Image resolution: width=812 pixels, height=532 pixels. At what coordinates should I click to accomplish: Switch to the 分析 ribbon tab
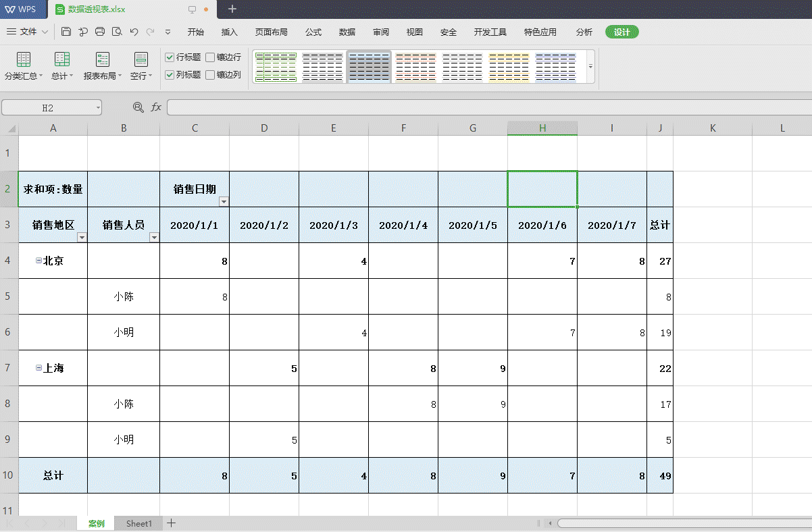point(584,32)
